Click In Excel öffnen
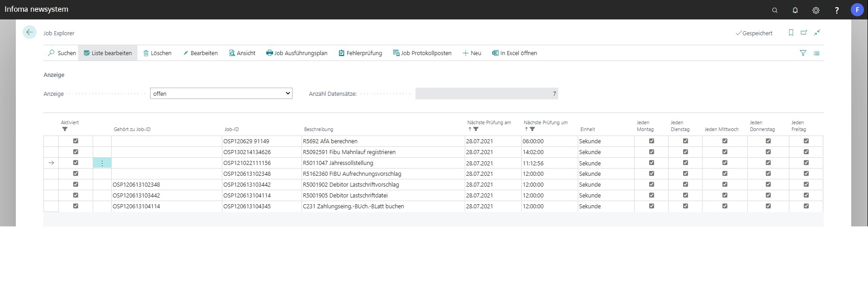This screenshot has height=291, width=868. 514,53
